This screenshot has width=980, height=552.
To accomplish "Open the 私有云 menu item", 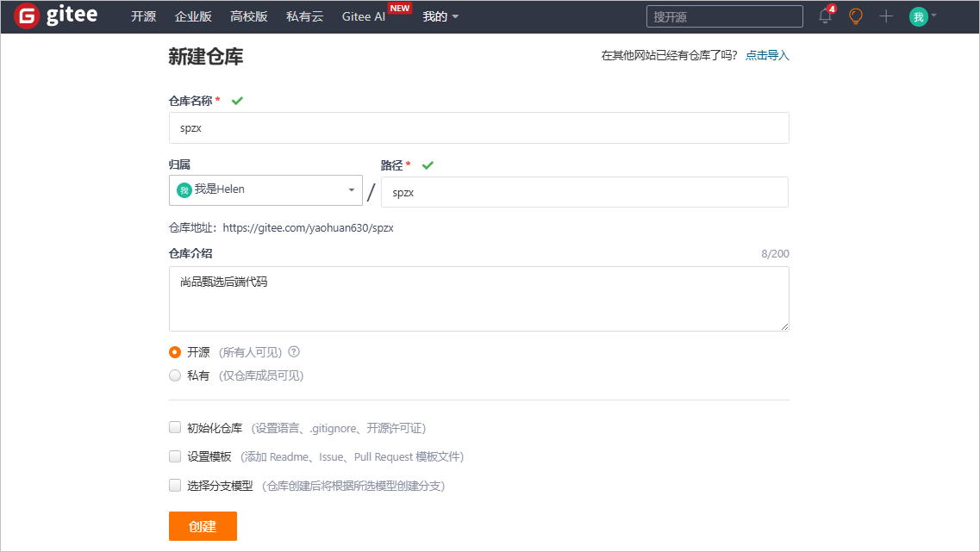I will 304,17.
